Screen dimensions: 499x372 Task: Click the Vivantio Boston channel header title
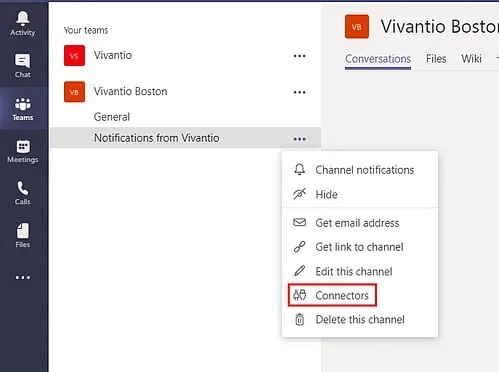(440, 27)
